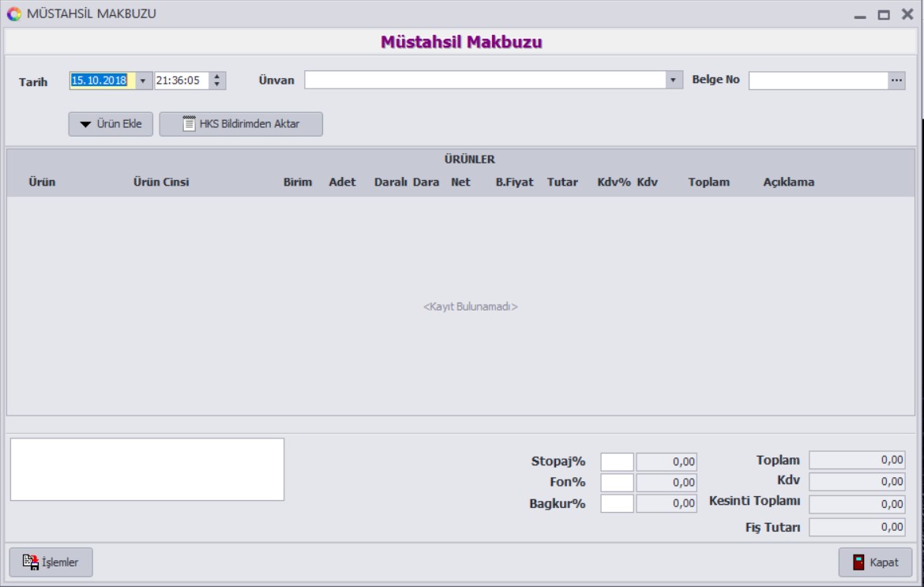Viewport: 924px width, 587px height.
Task: Click the Bagkur% rate input box
Action: [x=617, y=503]
